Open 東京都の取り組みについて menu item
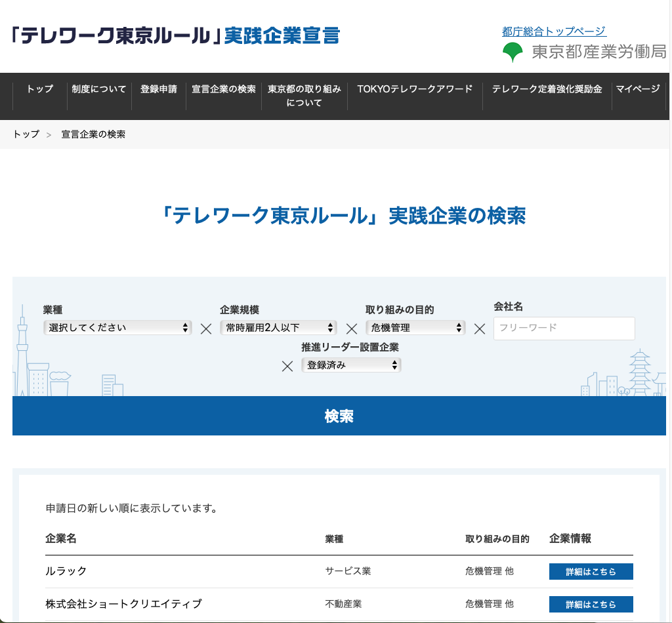Screen dimensions: 672x623 (x=304, y=96)
